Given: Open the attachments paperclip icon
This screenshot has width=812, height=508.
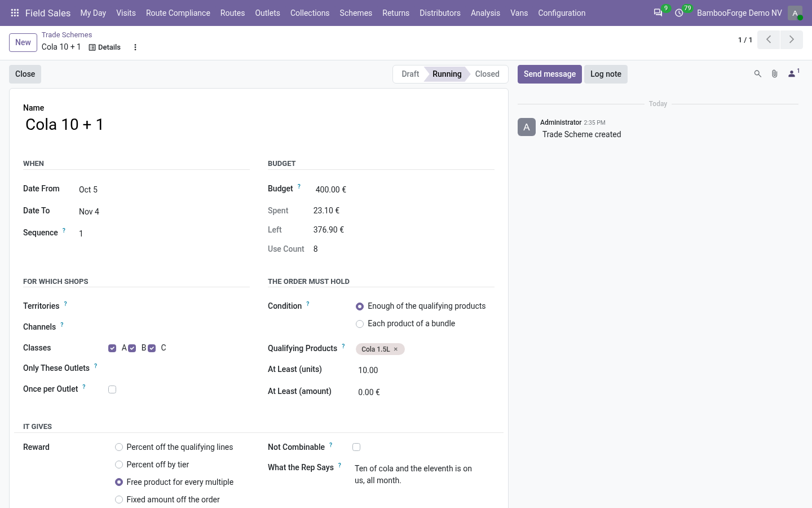Looking at the screenshot, I should click(x=775, y=74).
